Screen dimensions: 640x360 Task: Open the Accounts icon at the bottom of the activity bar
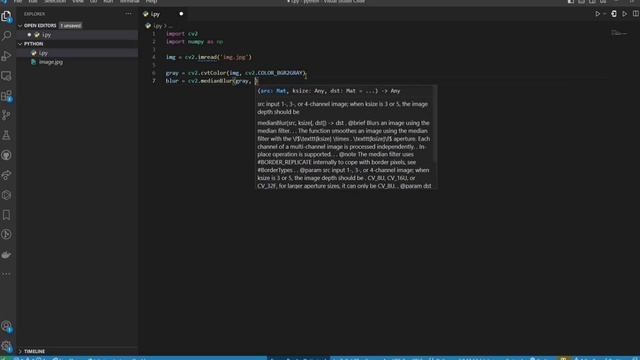pos(7,327)
